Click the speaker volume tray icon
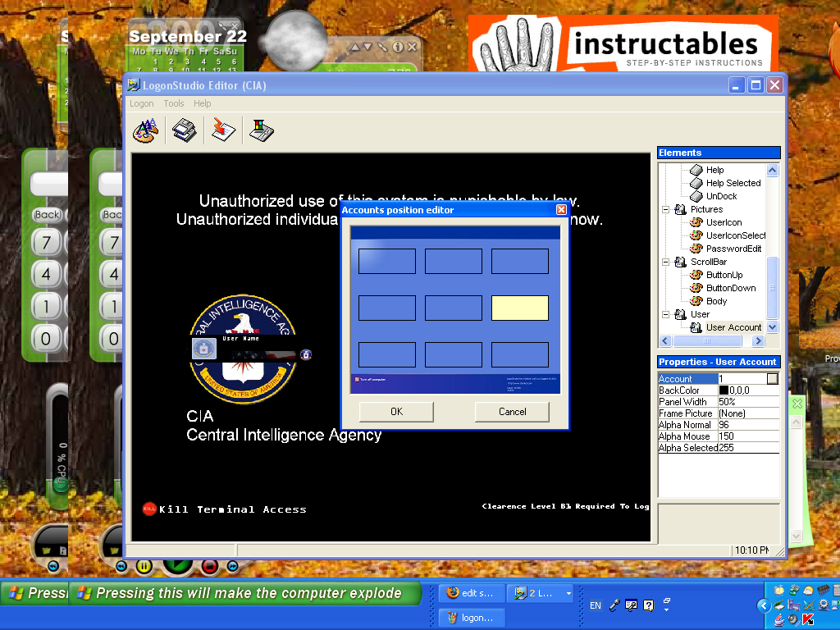This screenshot has height=630, width=840. click(793, 620)
